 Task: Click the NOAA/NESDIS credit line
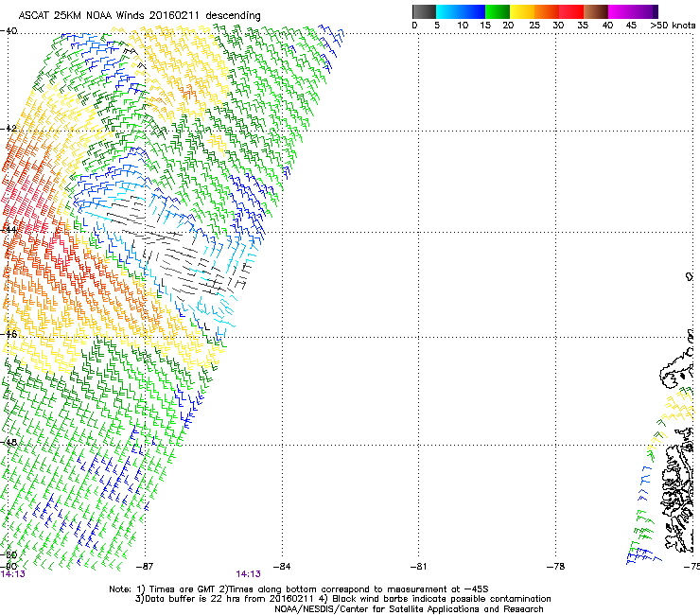pos(409,609)
